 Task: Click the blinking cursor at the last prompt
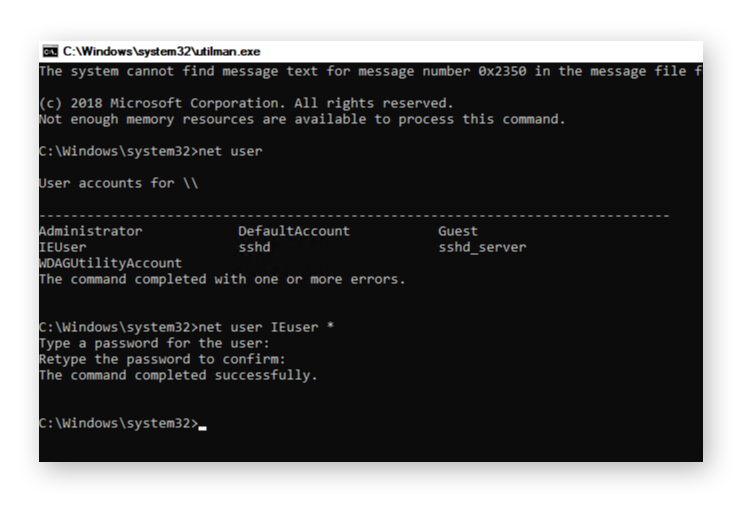tap(203, 425)
